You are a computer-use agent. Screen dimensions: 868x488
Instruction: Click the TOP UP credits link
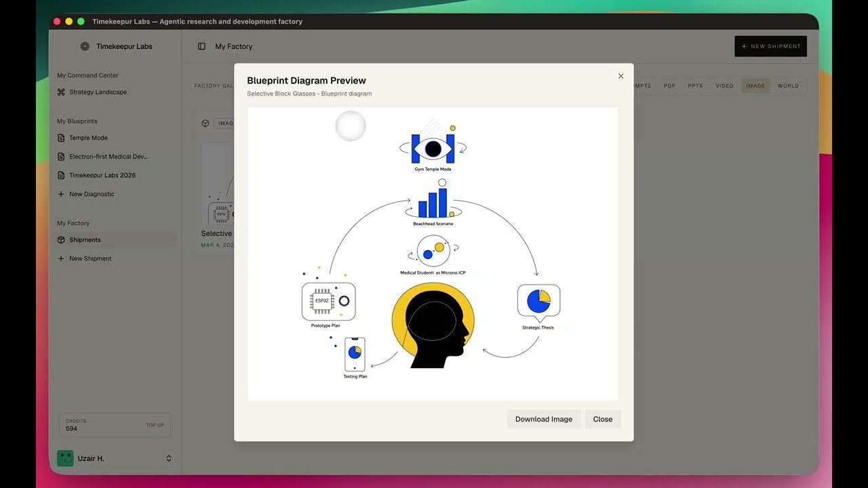point(155,425)
